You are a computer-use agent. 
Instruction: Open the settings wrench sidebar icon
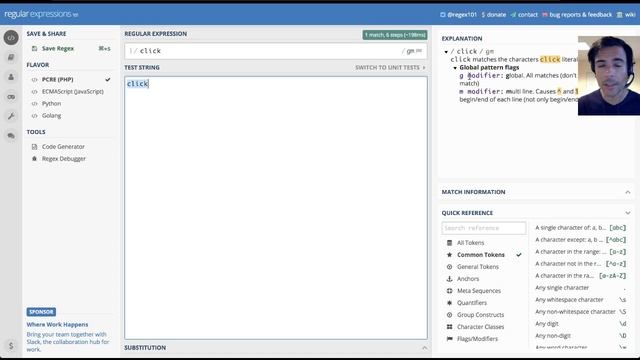11,116
